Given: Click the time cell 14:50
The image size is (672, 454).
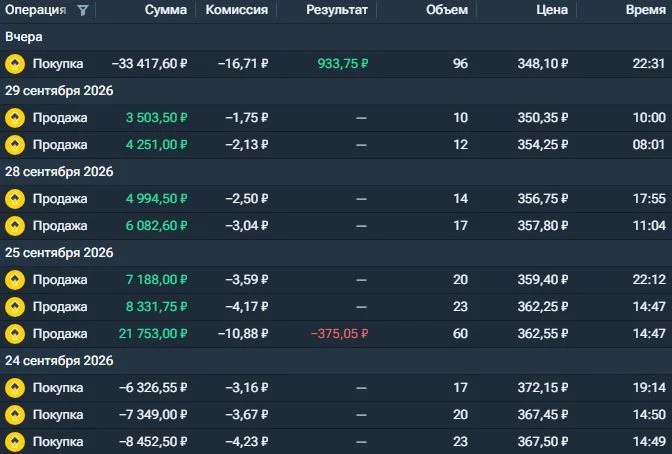Looking at the screenshot, I should (649, 415).
